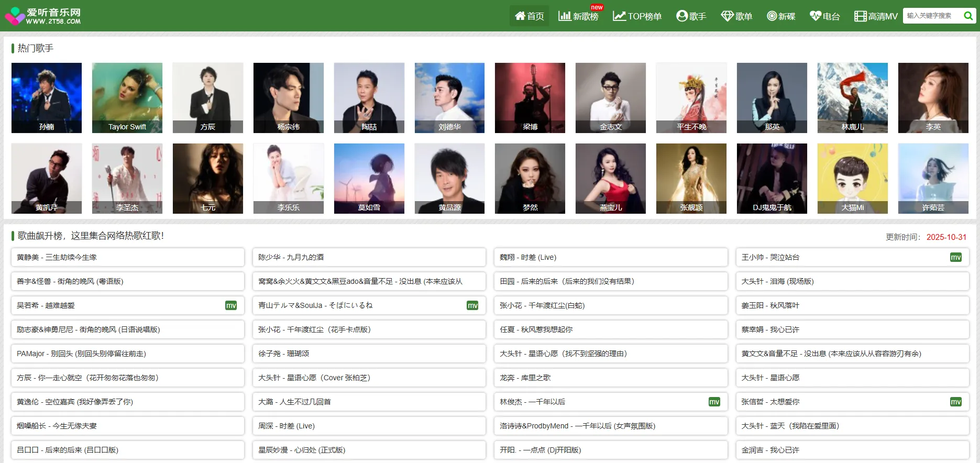Go to the TOP榜单 page

point(637,16)
